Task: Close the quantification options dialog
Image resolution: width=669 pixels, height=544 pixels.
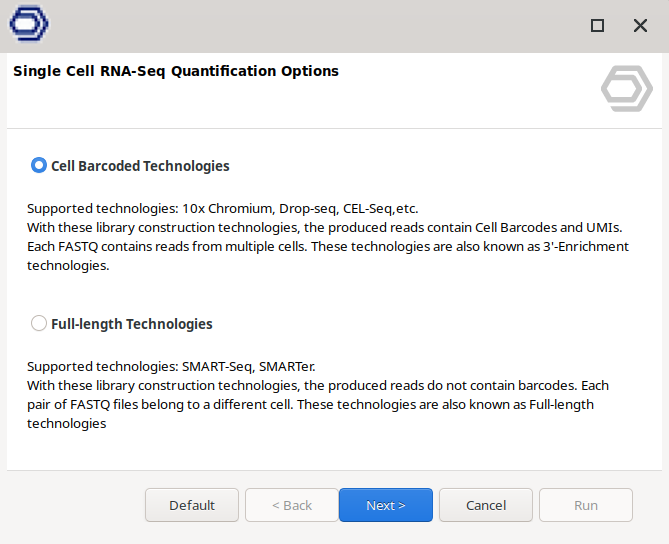Action: coord(641,26)
